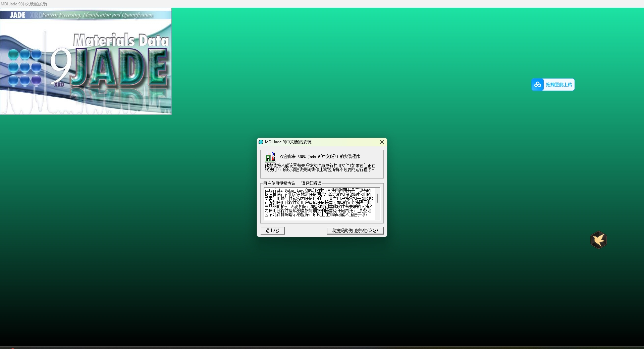Click the large white 9 in Jade logo
This screenshot has height=349, width=644.
coord(60,66)
